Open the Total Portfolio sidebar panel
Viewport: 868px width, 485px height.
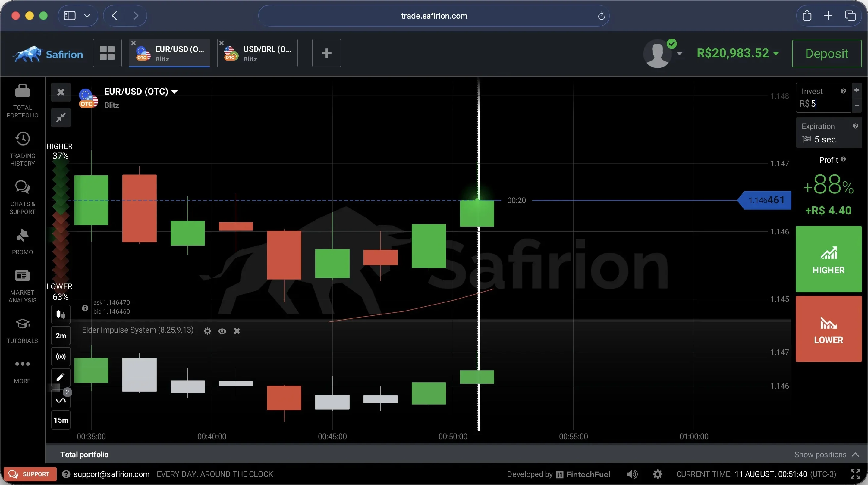pyautogui.click(x=23, y=101)
